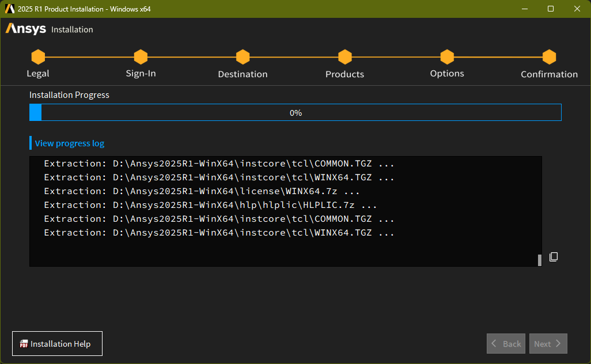
Task: Click the progress log scrollbar thumb
Action: 540,260
